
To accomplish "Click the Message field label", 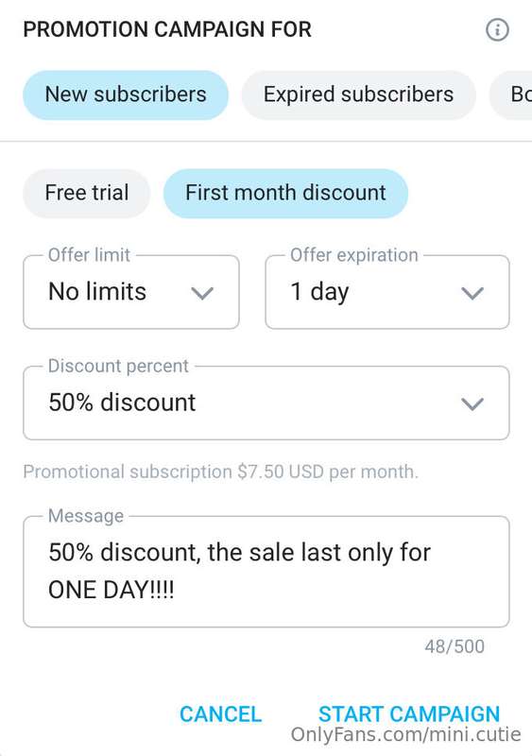I will click(x=86, y=516).
